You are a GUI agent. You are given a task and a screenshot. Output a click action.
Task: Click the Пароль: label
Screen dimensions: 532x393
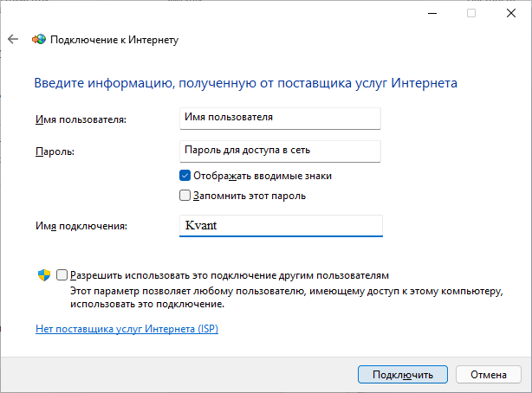click(x=55, y=151)
